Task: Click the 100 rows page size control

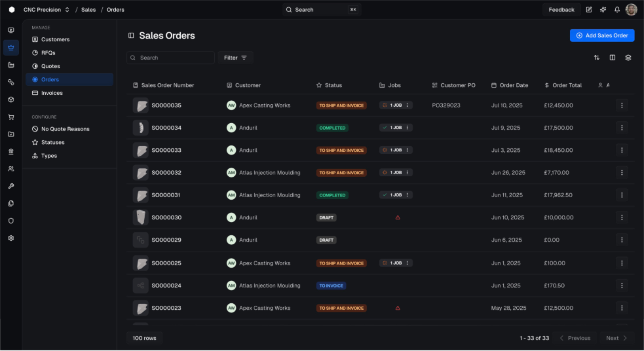Action: tap(144, 338)
